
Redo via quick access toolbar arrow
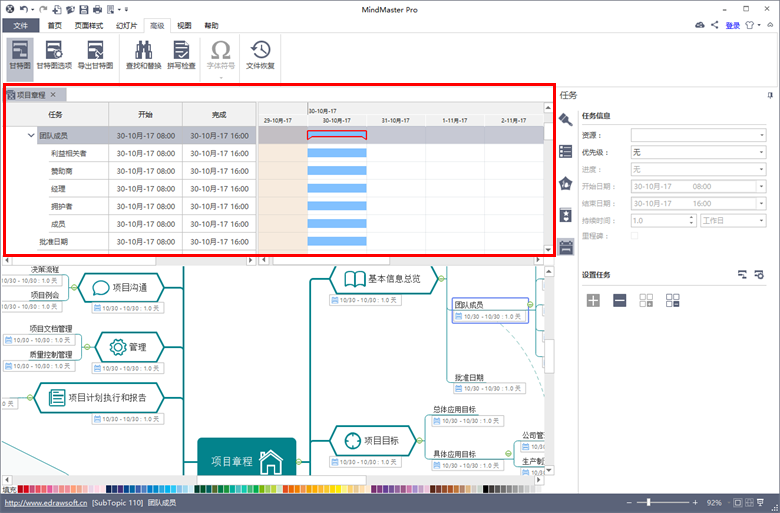coord(43,9)
